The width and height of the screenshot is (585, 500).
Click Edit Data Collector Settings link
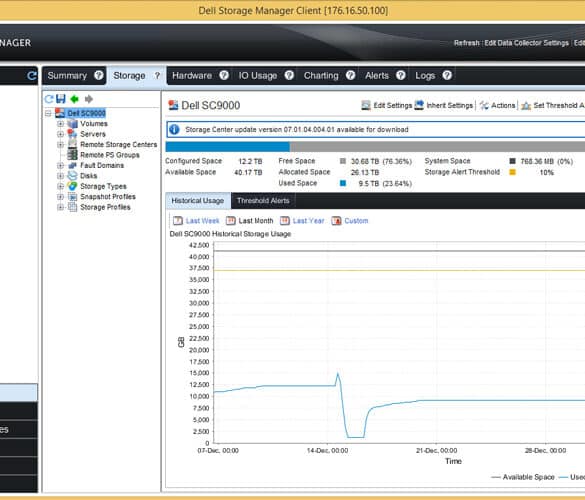pos(526,43)
